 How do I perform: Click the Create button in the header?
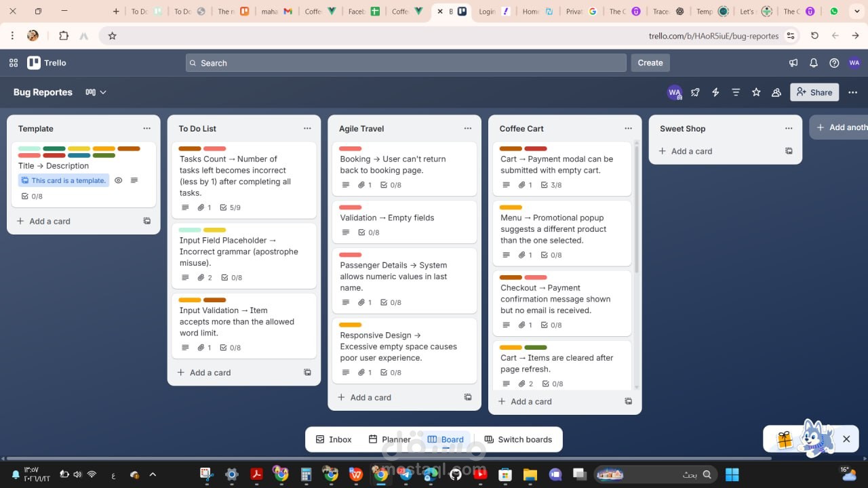click(x=650, y=62)
